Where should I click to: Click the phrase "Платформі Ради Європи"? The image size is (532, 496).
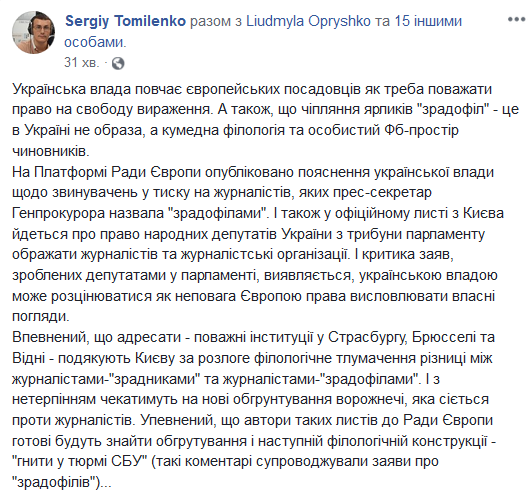pos(118,172)
